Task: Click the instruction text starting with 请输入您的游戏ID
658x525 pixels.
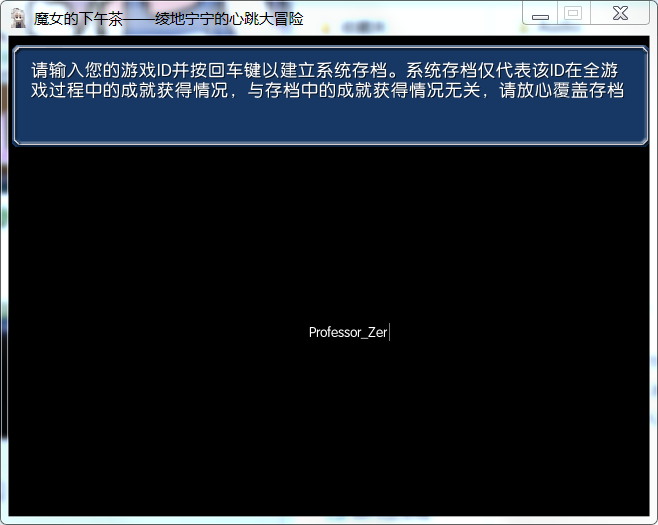Action: 327,80
